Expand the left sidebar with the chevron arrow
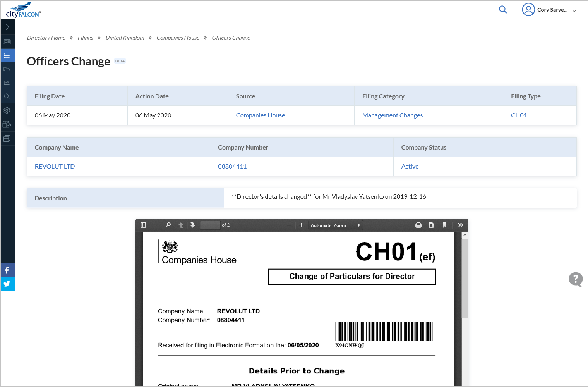Image resolution: width=588 pixels, height=387 pixels. (7, 27)
